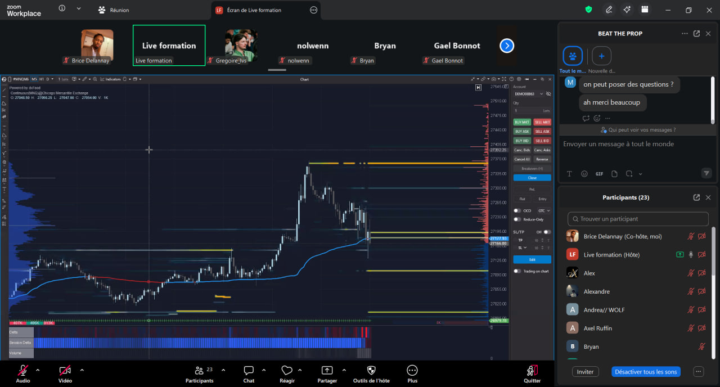The width and height of the screenshot is (720, 387).
Task: Click blue Close position button
Action: click(532, 178)
